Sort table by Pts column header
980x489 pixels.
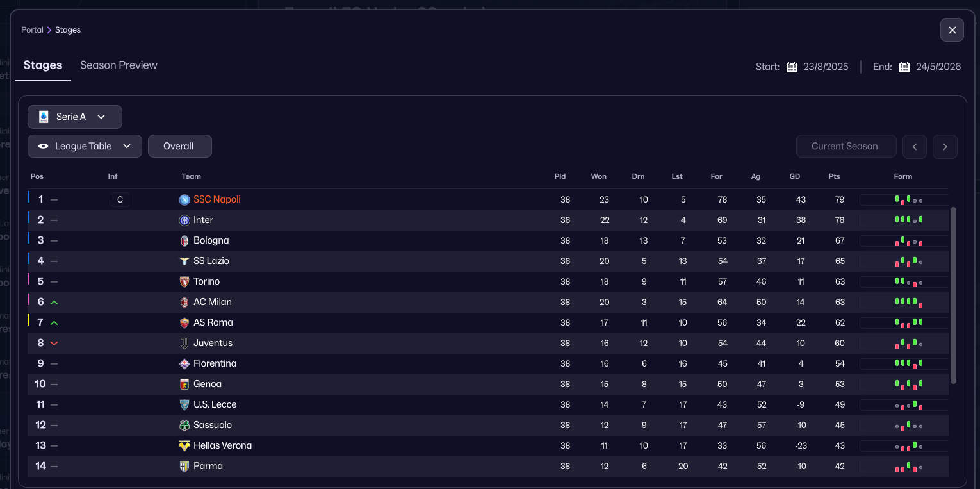point(834,176)
